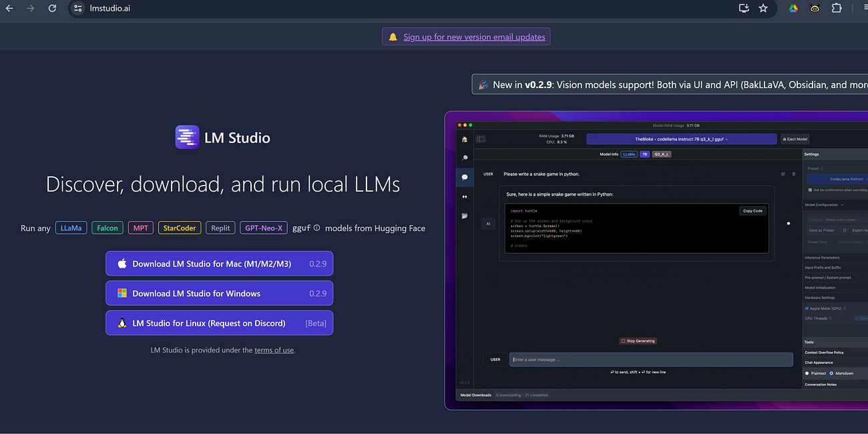Viewport: 868px width, 434px height.
Task: Bookmark this page with the star icon
Action: pyautogui.click(x=763, y=9)
